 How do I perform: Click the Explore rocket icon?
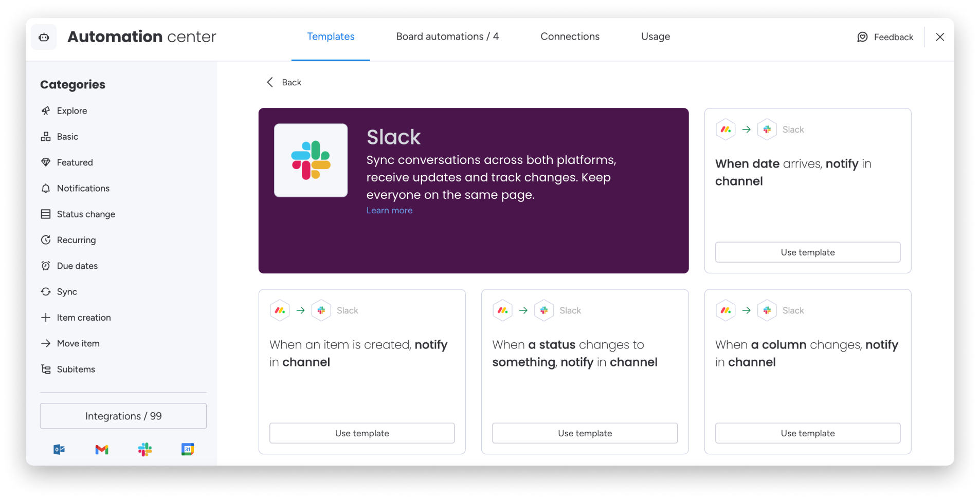[46, 110]
